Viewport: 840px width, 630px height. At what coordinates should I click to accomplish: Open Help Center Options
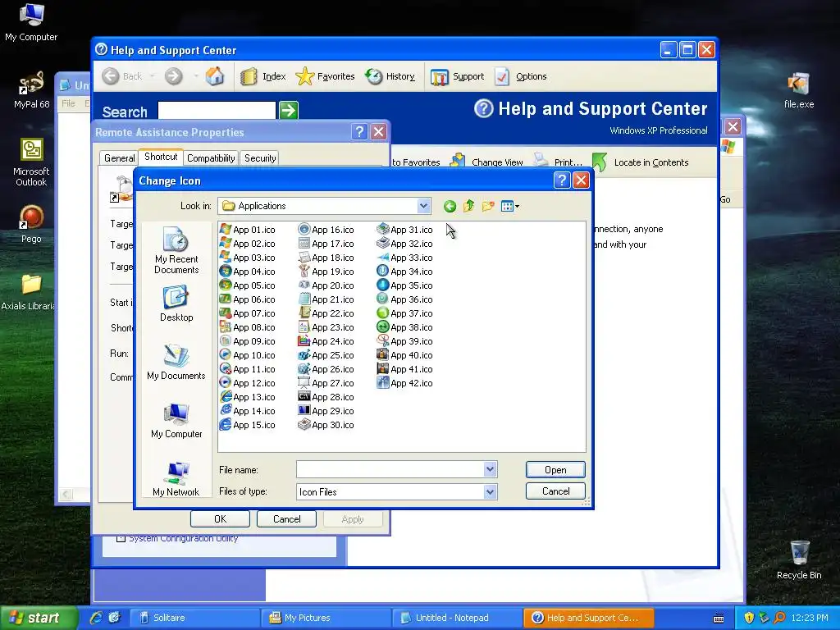click(x=521, y=76)
